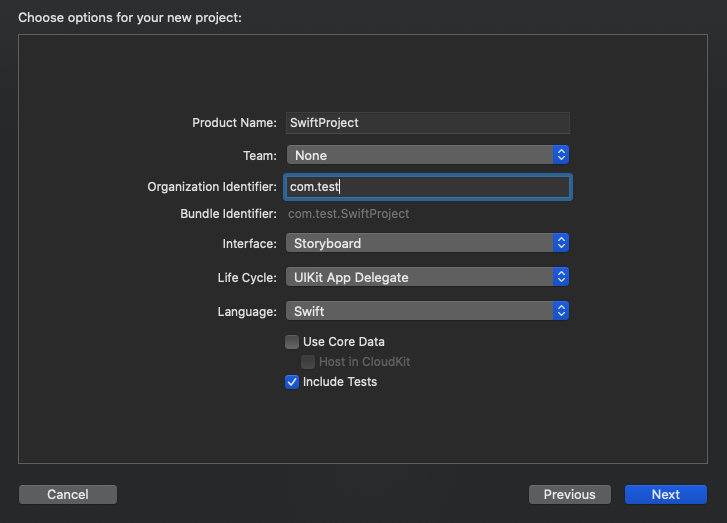Open the Interface dropdown showing Storyboard
Viewport: 727px width, 523px height.
tap(420, 243)
